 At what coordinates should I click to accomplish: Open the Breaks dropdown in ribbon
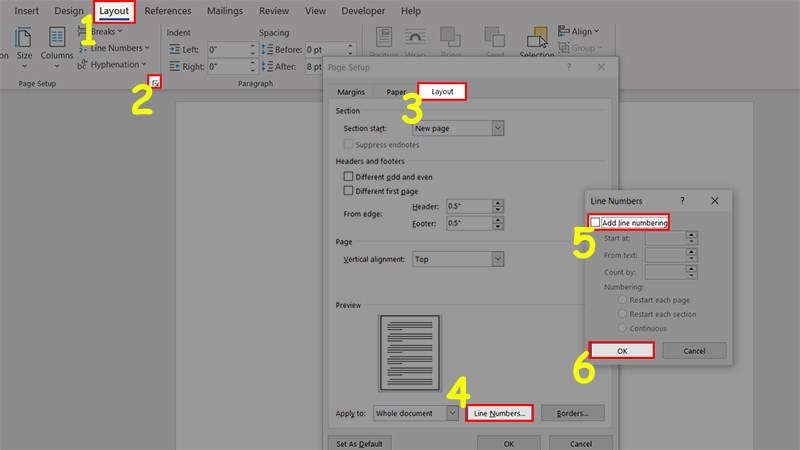click(101, 31)
